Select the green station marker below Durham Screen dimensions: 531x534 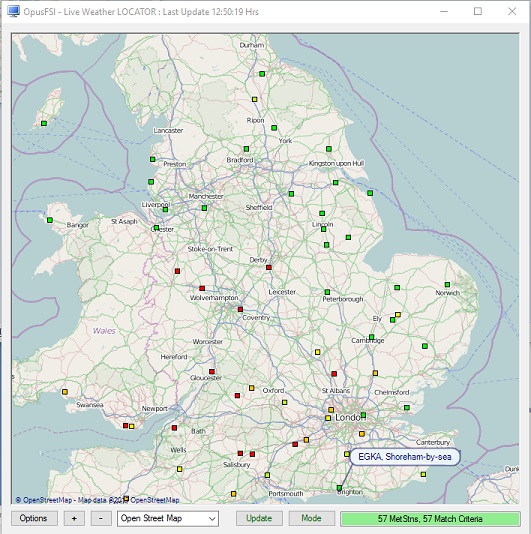click(x=262, y=74)
